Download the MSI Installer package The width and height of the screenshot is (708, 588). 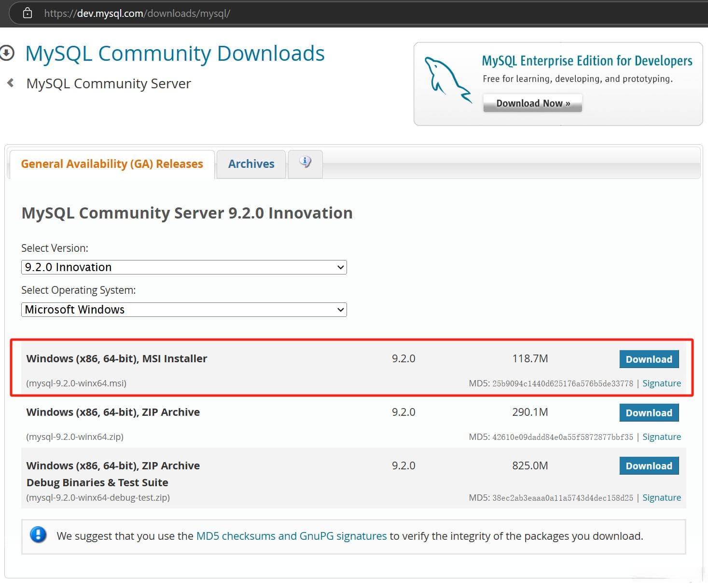tap(649, 359)
